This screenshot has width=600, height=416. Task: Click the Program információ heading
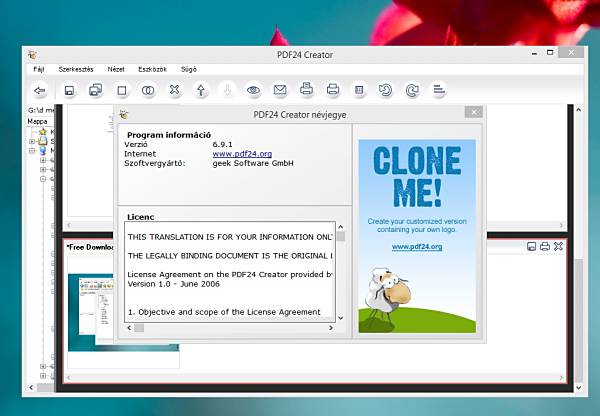169,135
